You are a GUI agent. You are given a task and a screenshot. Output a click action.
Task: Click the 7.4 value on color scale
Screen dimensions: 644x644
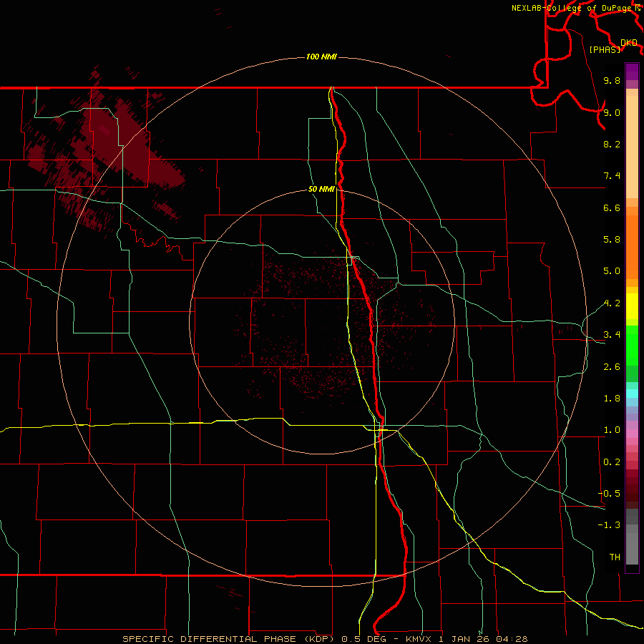click(612, 176)
